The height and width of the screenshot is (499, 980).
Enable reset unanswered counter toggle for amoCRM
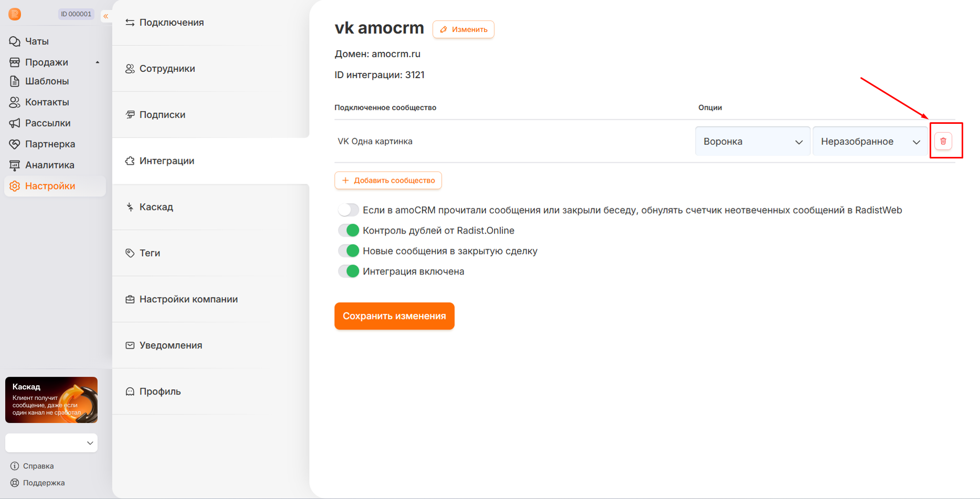click(x=349, y=210)
